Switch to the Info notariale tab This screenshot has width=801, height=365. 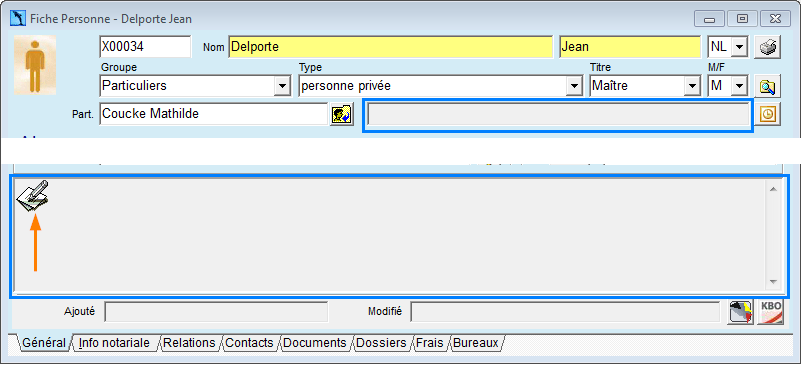point(114,343)
